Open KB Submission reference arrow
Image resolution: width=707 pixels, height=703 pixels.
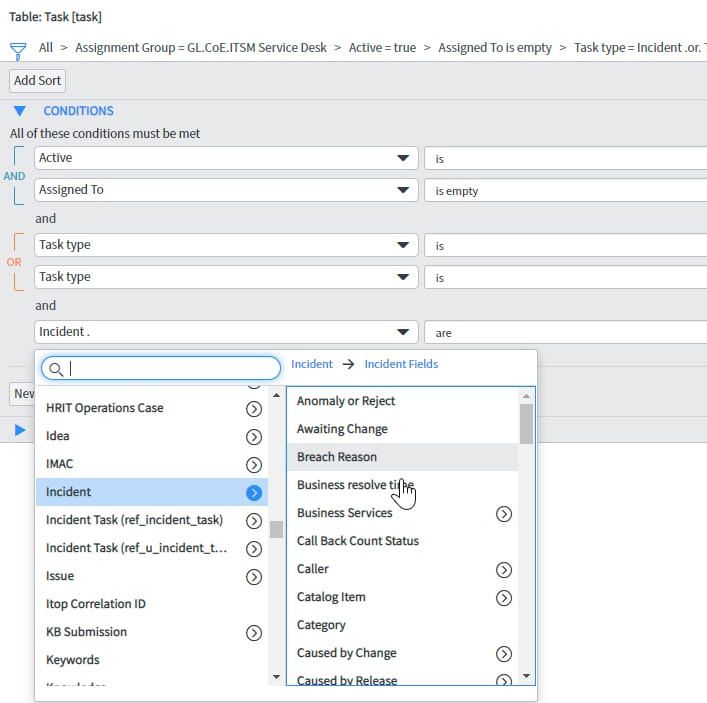coord(254,632)
